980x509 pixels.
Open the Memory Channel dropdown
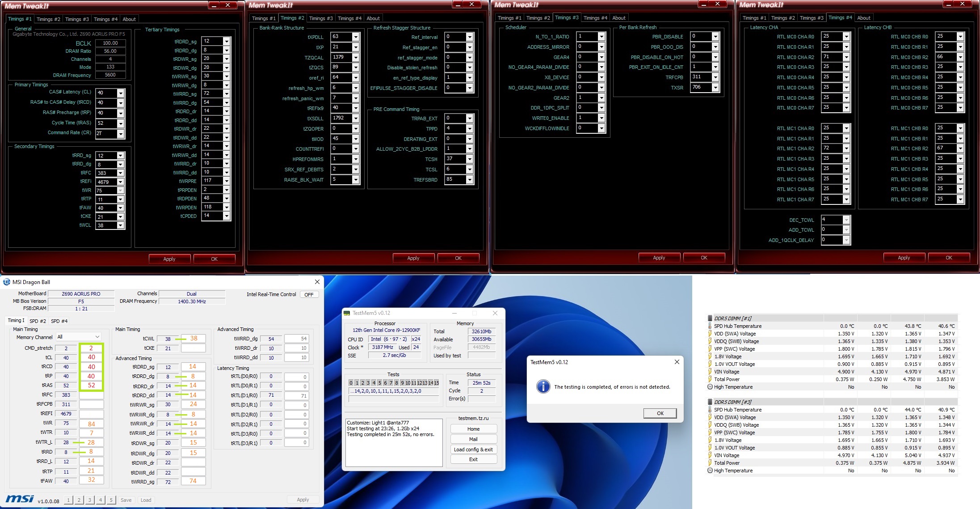pyautogui.click(x=79, y=337)
